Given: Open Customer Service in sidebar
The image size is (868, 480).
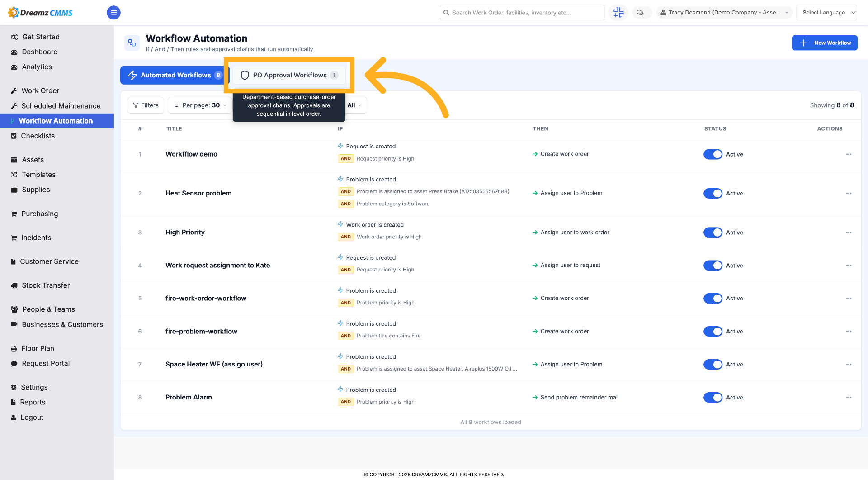Looking at the screenshot, I should [49, 261].
